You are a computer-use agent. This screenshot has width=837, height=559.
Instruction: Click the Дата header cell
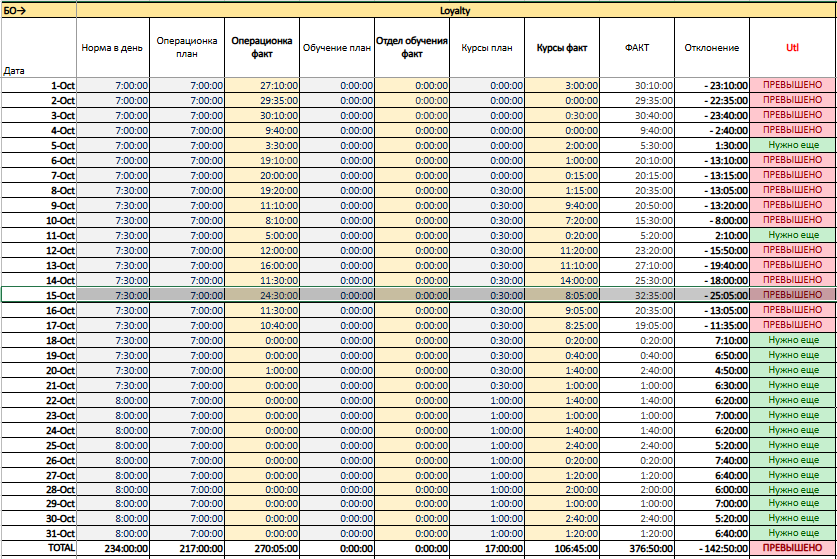[38, 48]
